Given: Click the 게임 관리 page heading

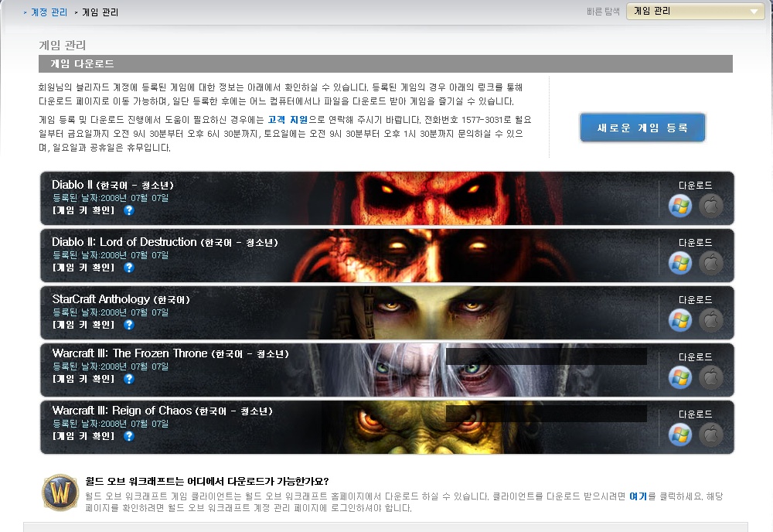Looking at the screenshot, I should tap(62, 46).
